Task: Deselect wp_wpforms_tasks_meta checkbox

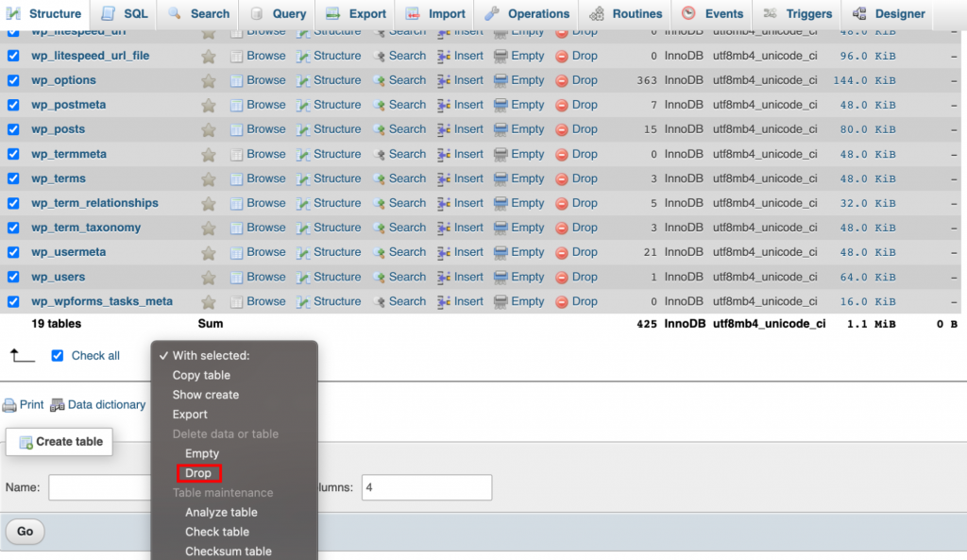Action: [x=13, y=301]
